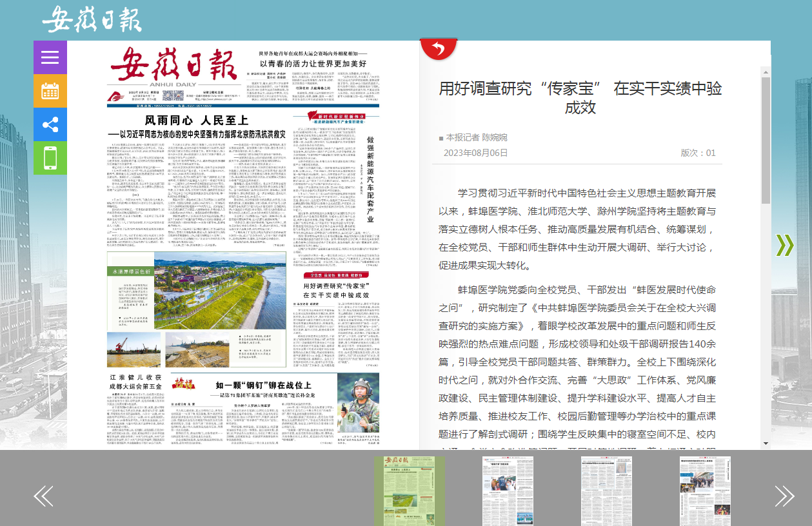The image size is (812, 526).
Task: Shift thumbnail strip left with double arrow
Action: pos(43,496)
